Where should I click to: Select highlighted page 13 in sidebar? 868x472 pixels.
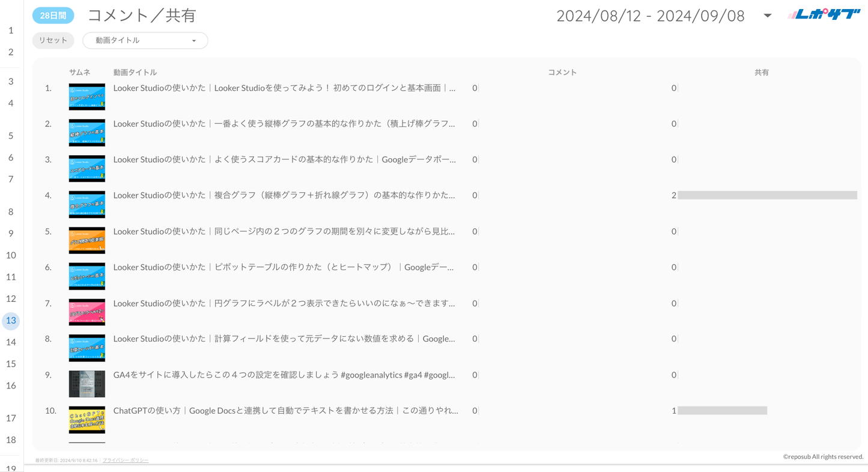tap(11, 320)
